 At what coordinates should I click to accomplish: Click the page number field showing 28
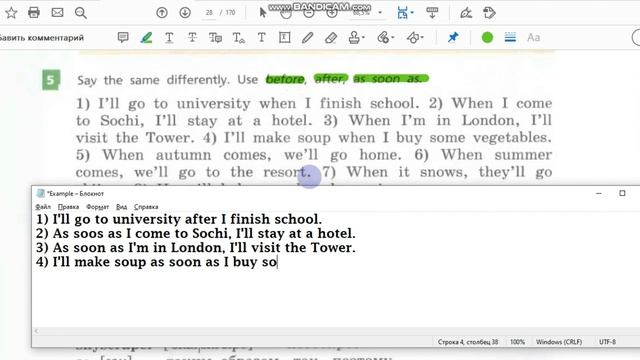click(209, 13)
